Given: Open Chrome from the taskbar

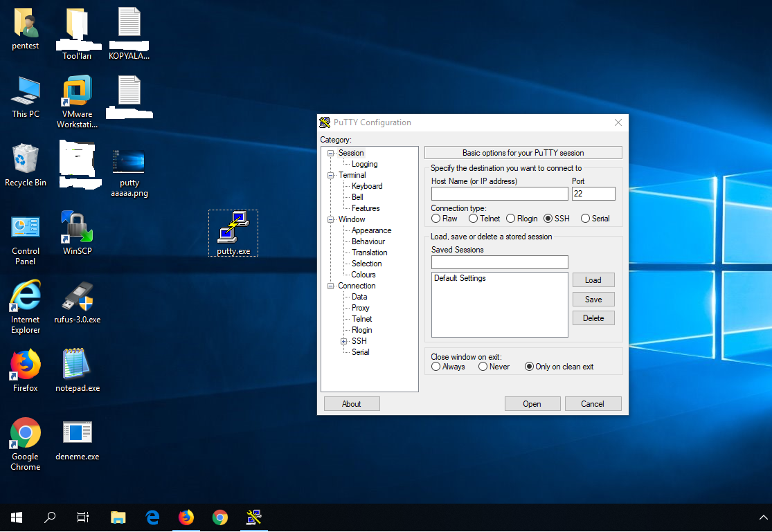Looking at the screenshot, I should click(x=220, y=517).
